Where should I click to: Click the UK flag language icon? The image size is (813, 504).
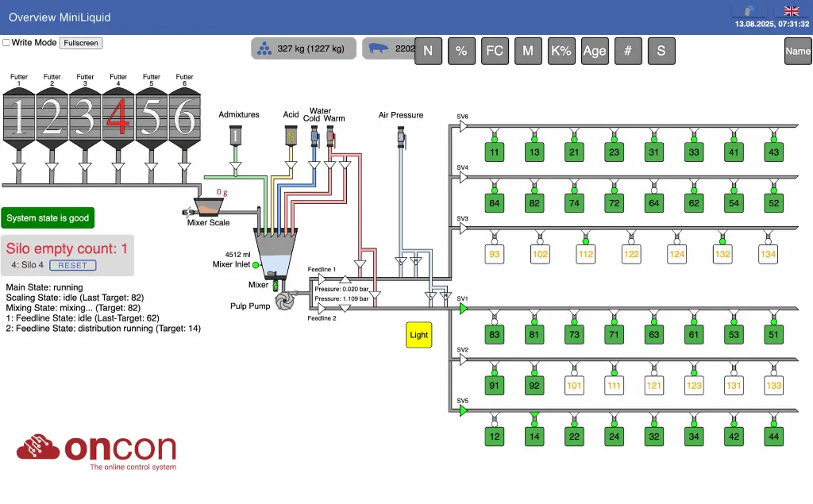pyautogui.click(x=791, y=11)
